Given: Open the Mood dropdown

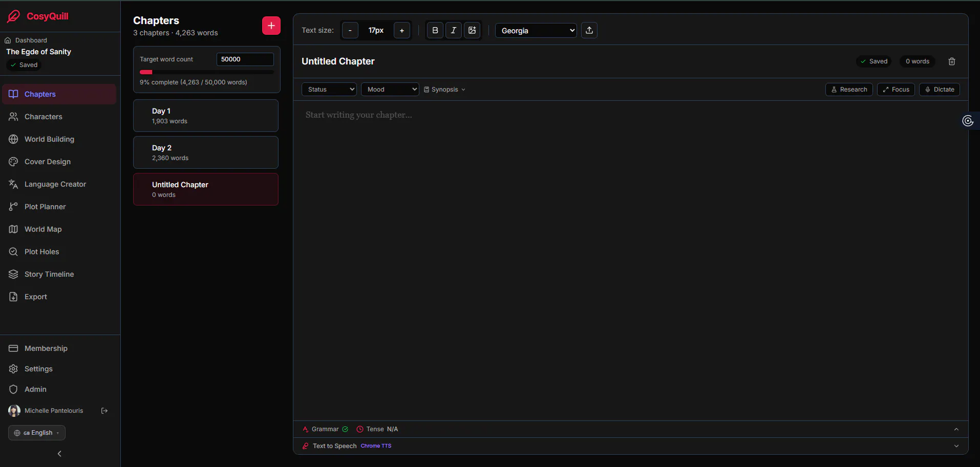Looking at the screenshot, I should [390, 90].
